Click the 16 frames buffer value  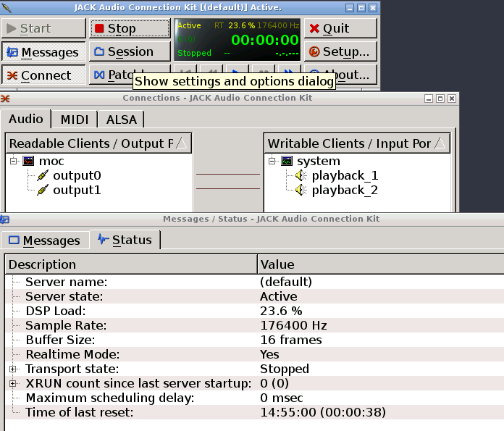pyautogui.click(x=291, y=340)
